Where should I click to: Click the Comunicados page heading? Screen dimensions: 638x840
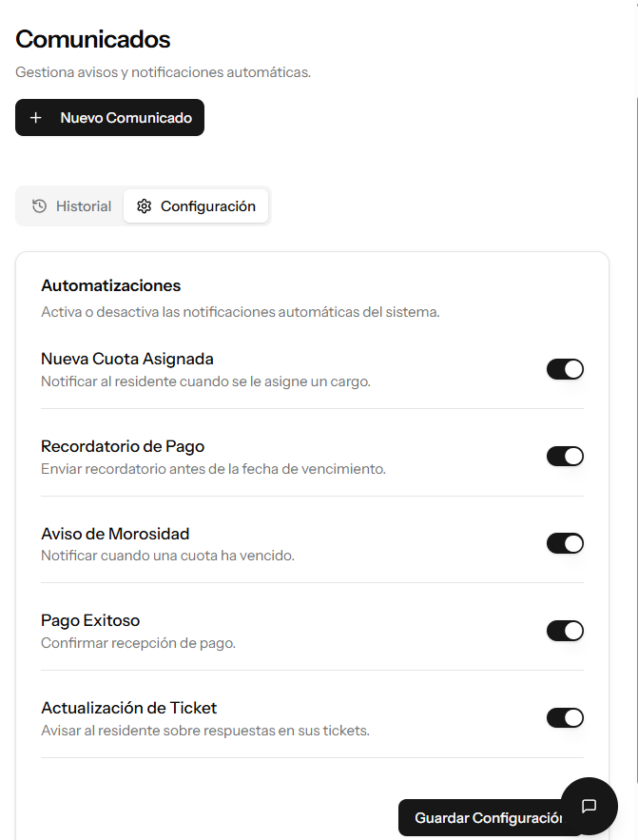[x=92, y=39]
